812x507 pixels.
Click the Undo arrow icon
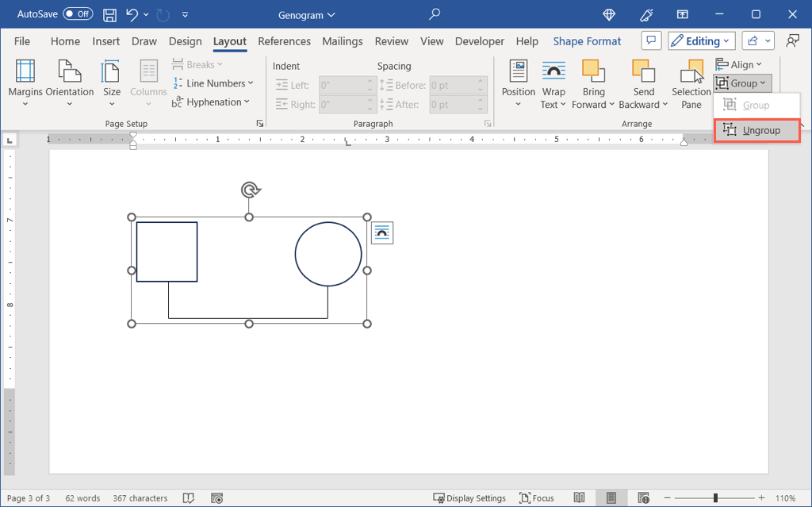click(132, 14)
